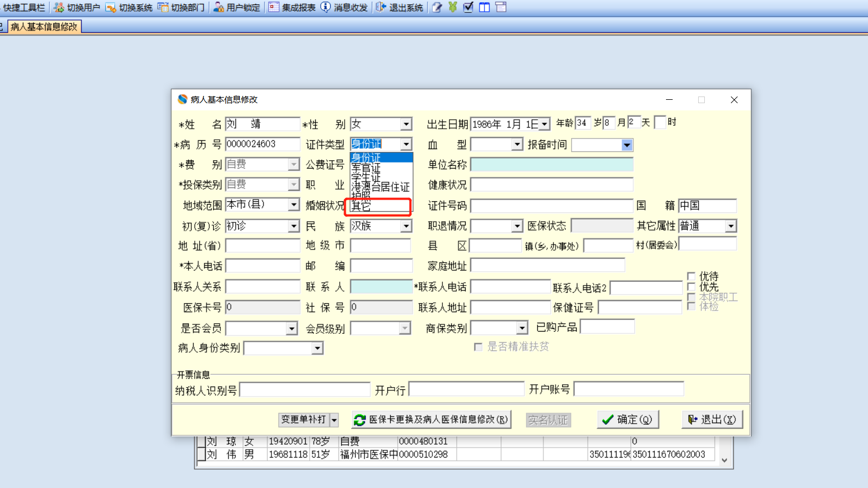The width and height of the screenshot is (868, 488).
Task: Click the 实名认证 button
Action: (x=548, y=420)
